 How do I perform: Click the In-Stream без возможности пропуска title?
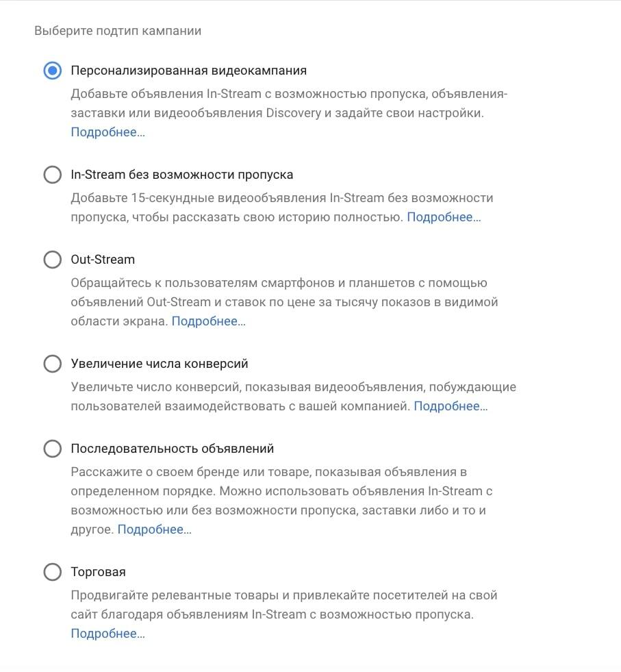coord(182,175)
